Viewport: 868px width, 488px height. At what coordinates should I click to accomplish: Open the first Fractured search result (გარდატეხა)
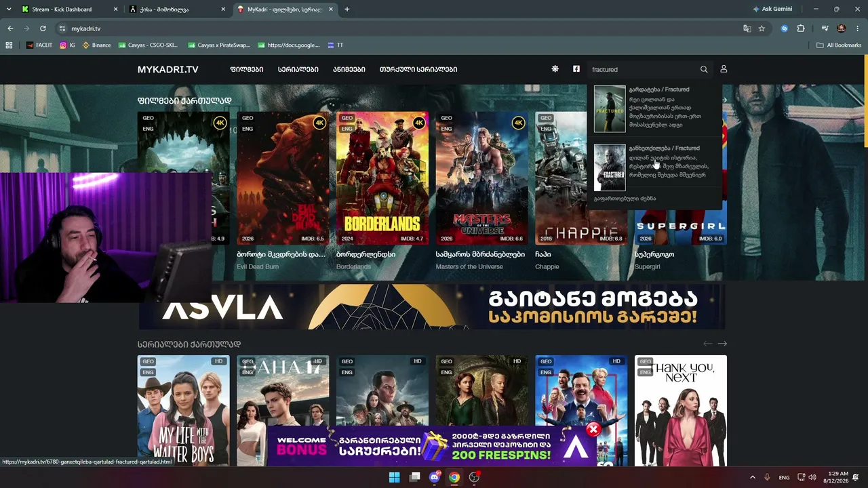tap(654, 109)
